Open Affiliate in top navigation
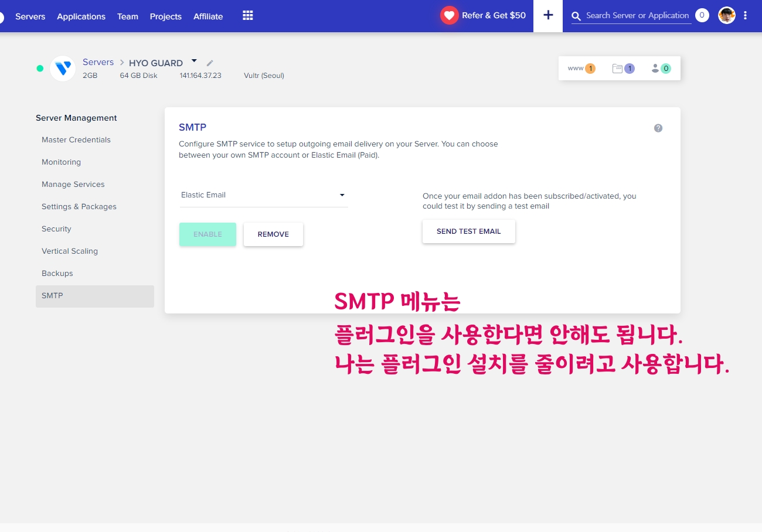The width and height of the screenshot is (762, 532). 208,16
